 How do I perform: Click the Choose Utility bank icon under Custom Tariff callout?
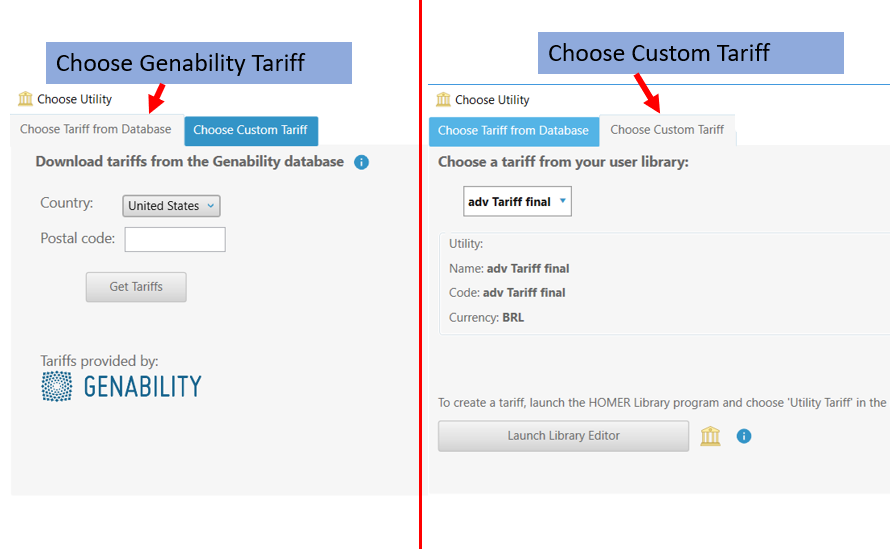(x=444, y=99)
